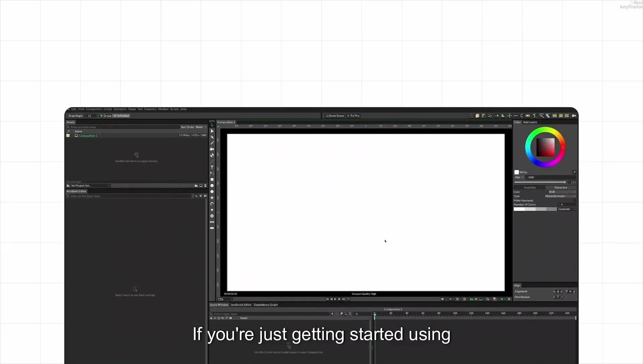Pick the Polygon shape tool

tap(212, 192)
